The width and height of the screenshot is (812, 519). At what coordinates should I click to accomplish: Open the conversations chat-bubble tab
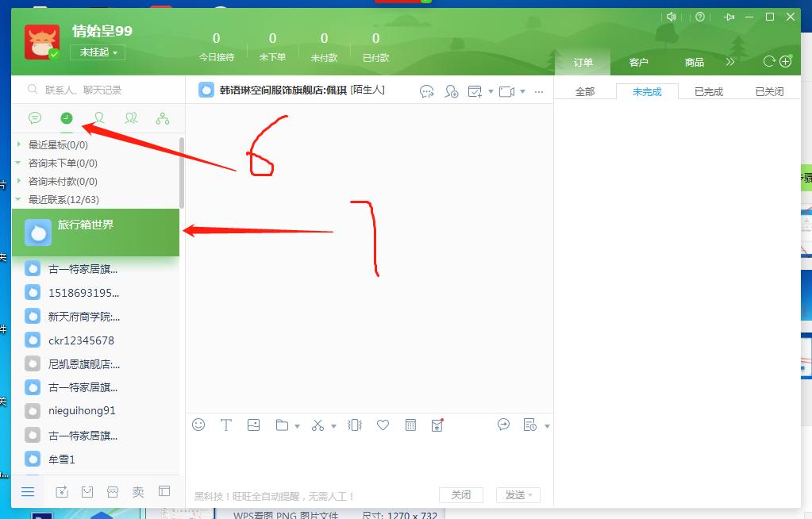tap(35, 118)
